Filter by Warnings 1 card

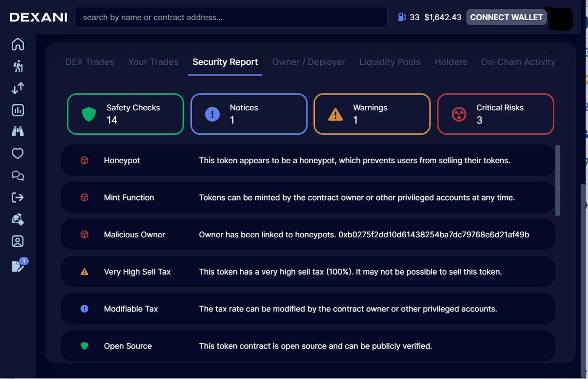coord(372,114)
